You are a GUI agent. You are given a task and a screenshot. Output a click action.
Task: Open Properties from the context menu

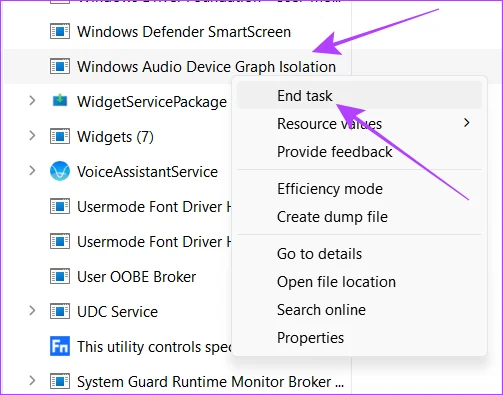point(359,338)
